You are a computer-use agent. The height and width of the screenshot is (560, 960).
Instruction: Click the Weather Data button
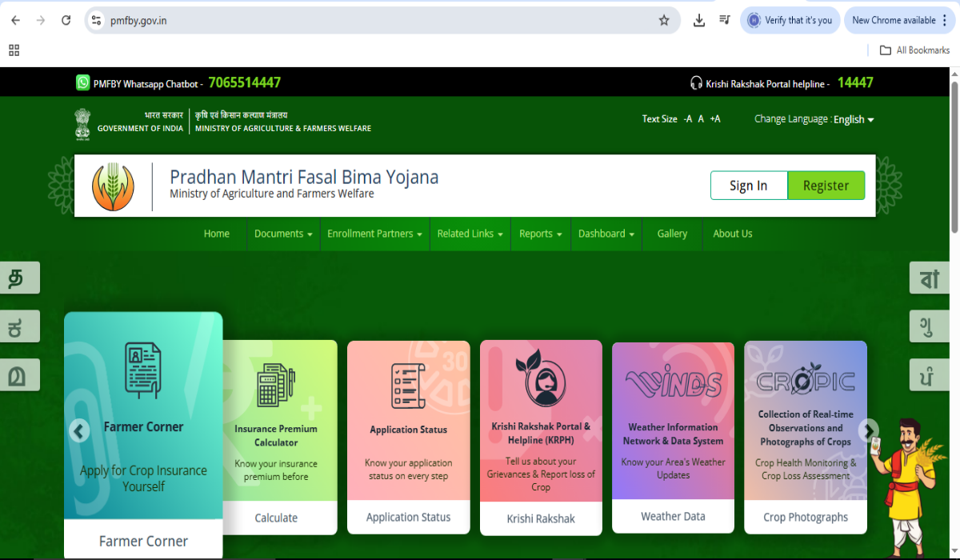[673, 516]
